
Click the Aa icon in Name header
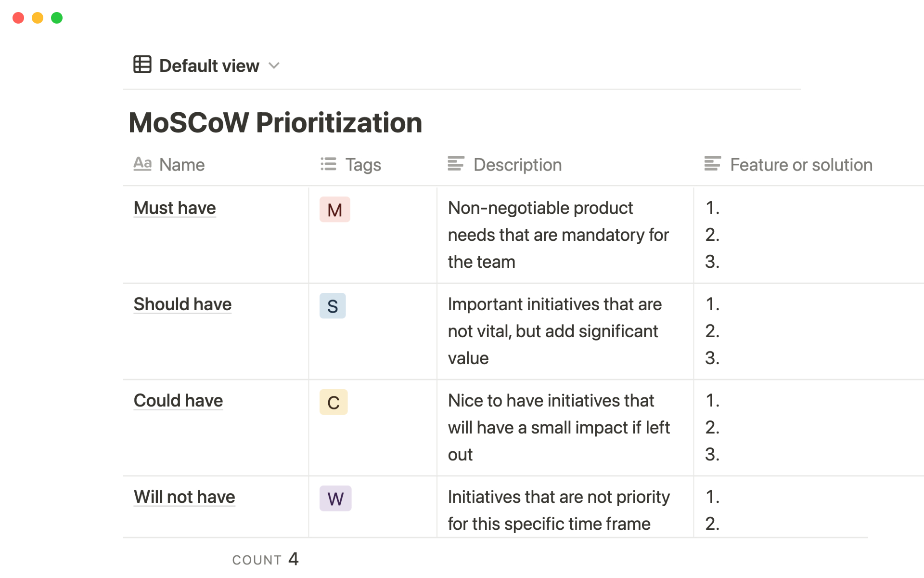coord(142,164)
